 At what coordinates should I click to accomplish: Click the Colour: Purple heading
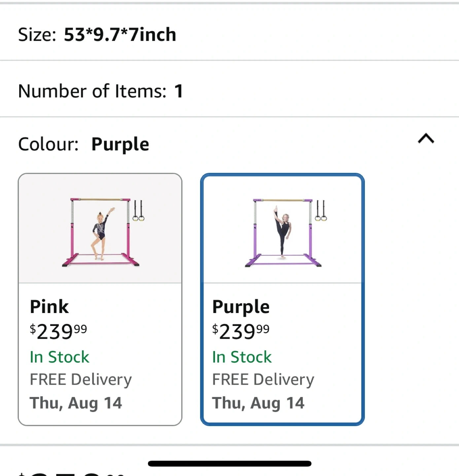(x=84, y=144)
